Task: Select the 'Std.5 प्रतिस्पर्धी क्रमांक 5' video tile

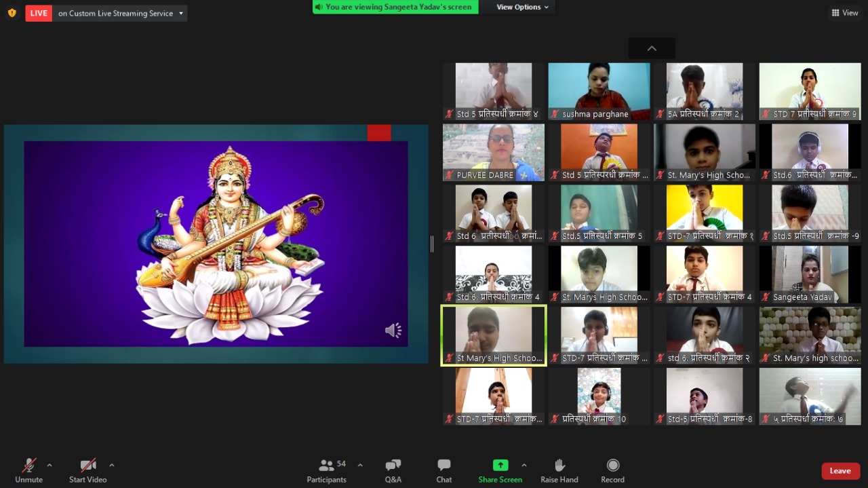Action: [x=599, y=213]
